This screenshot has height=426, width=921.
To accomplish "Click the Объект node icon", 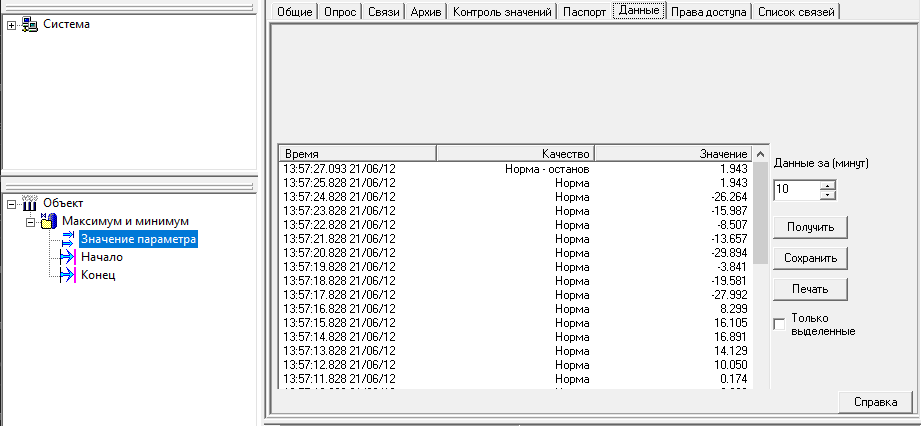I will click(x=29, y=203).
